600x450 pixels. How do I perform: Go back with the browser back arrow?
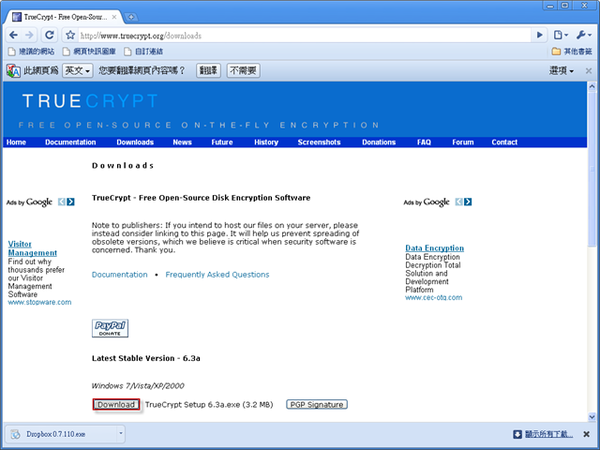[x=13, y=35]
